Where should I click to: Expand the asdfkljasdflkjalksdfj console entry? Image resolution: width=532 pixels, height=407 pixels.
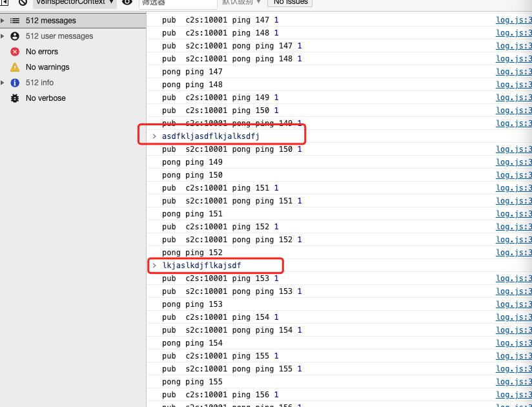tap(154, 136)
